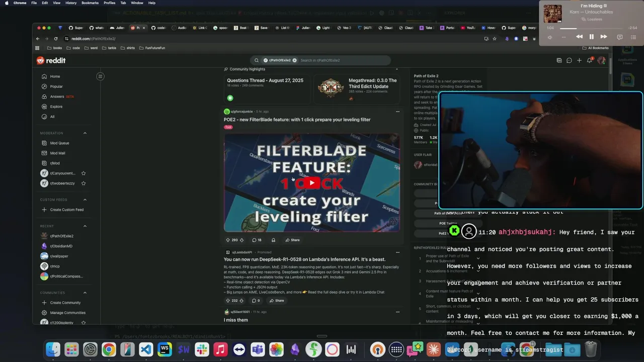644x362 pixels.
Task: Open History menu in menu bar
Action: 71,3
